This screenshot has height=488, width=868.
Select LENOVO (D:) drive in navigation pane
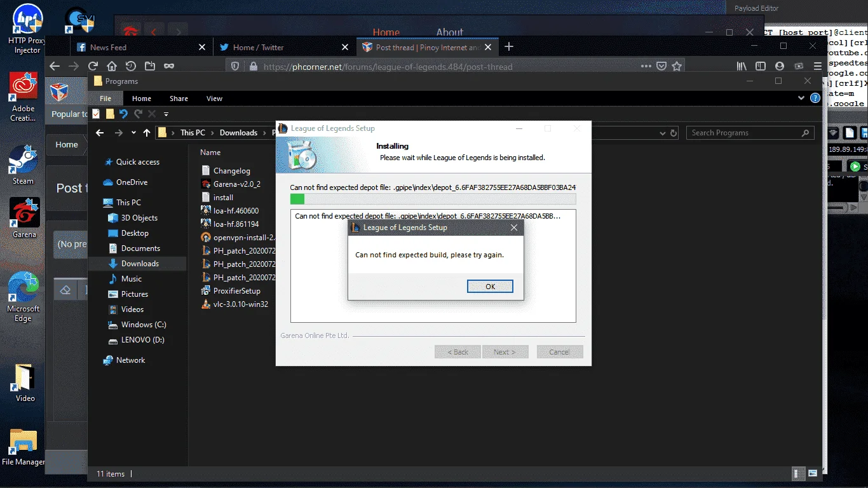[142, 340]
